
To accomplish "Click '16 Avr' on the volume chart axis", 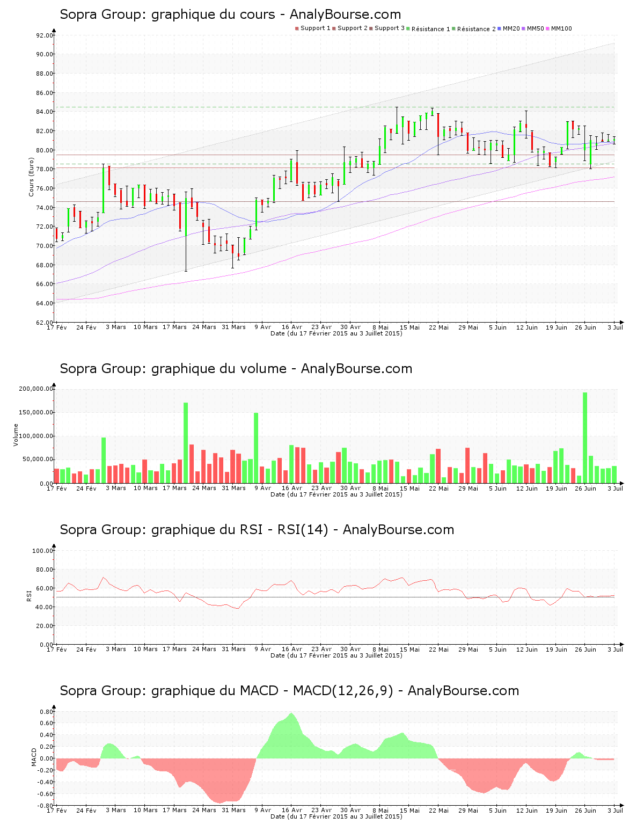I will tap(292, 488).
